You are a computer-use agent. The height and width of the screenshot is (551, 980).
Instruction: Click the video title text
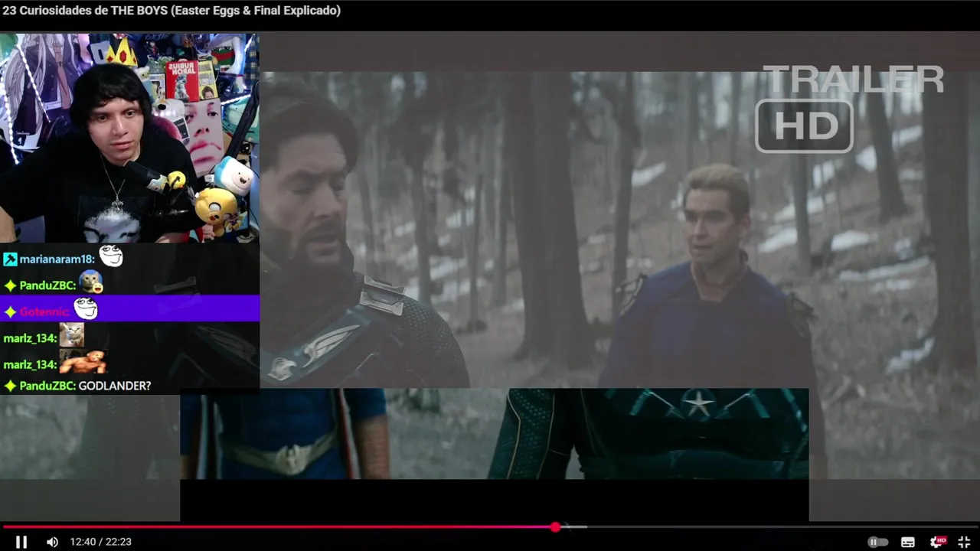tap(171, 11)
